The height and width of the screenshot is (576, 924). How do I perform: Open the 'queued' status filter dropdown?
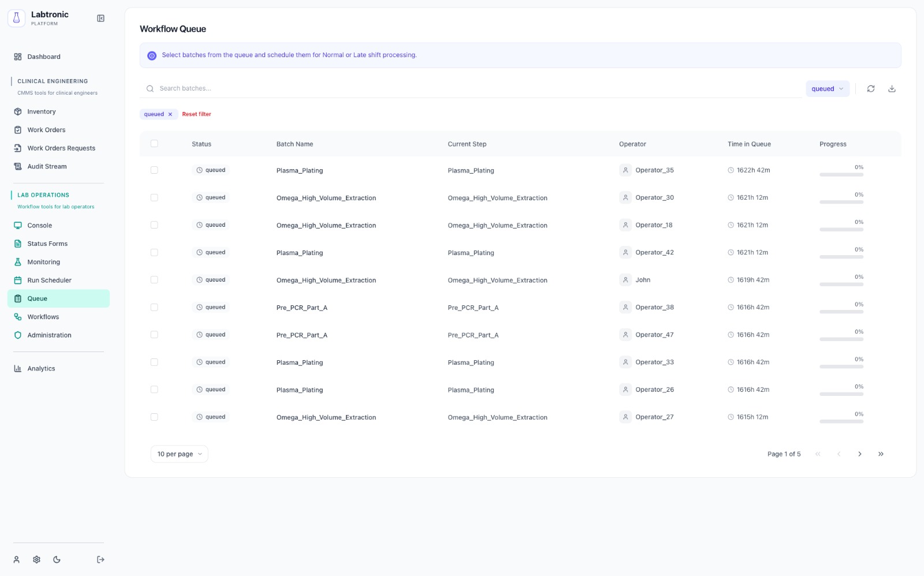827,88
